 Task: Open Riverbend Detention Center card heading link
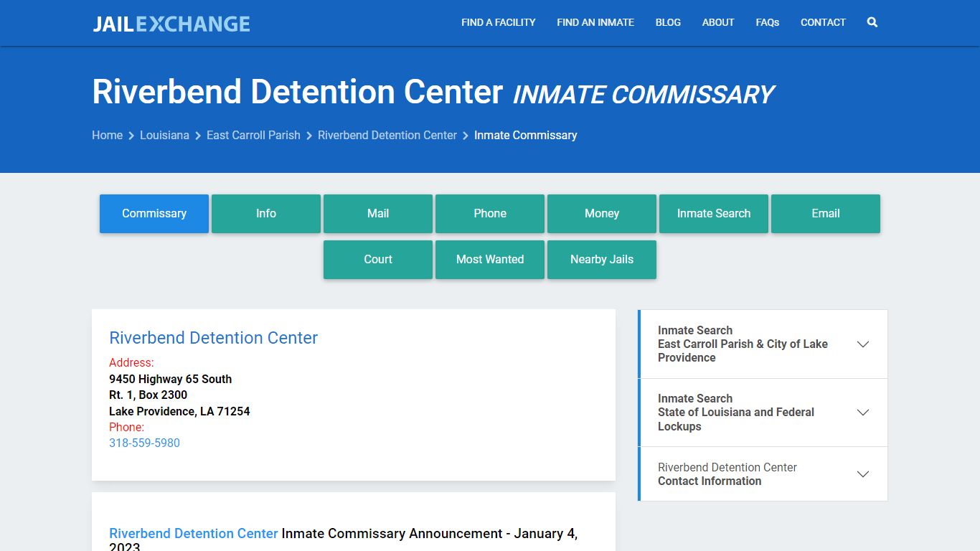click(x=213, y=338)
